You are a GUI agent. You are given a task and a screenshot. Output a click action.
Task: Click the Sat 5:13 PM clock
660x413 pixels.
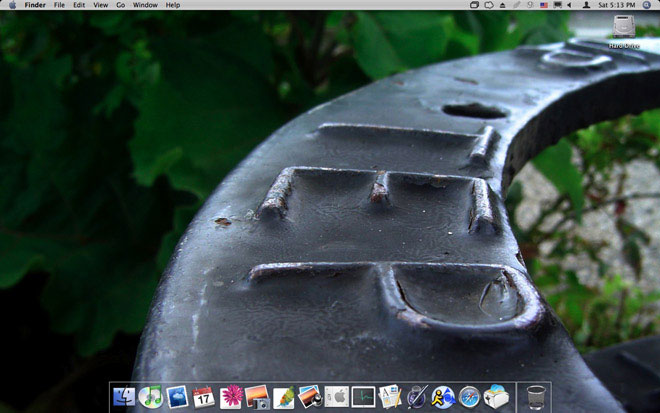616,5
